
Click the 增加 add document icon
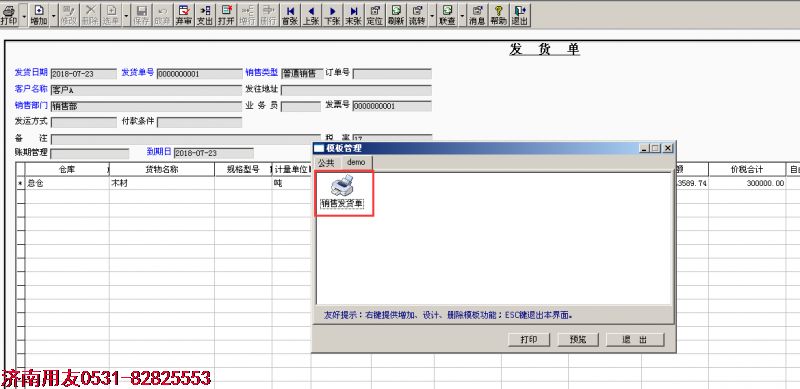[x=39, y=15]
